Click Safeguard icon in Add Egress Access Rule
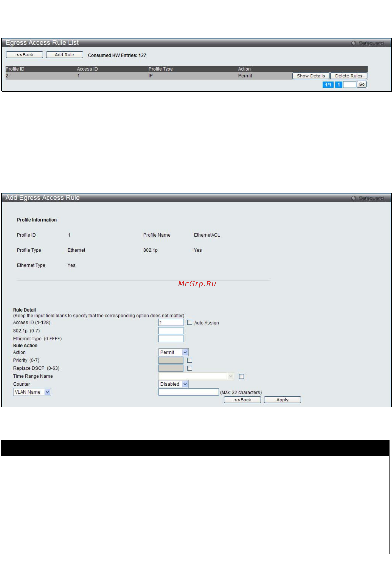This screenshot has width=392, height=567. tap(353, 198)
